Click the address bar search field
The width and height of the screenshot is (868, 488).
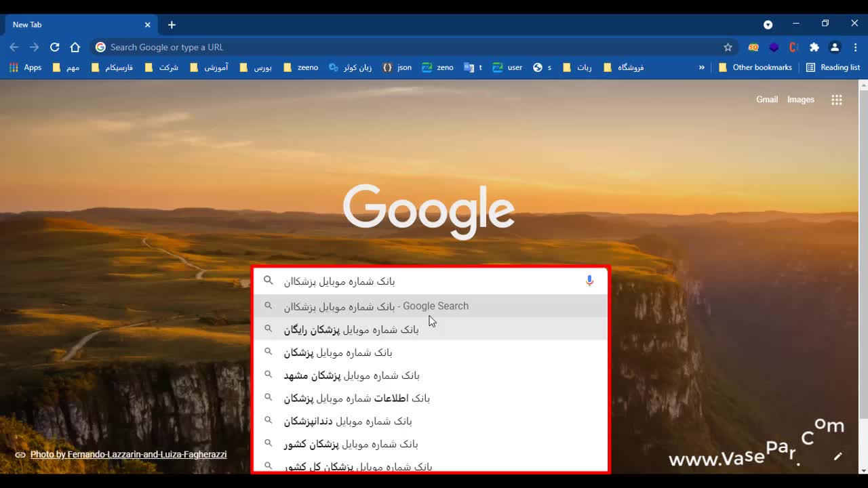click(x=407, y=47)
